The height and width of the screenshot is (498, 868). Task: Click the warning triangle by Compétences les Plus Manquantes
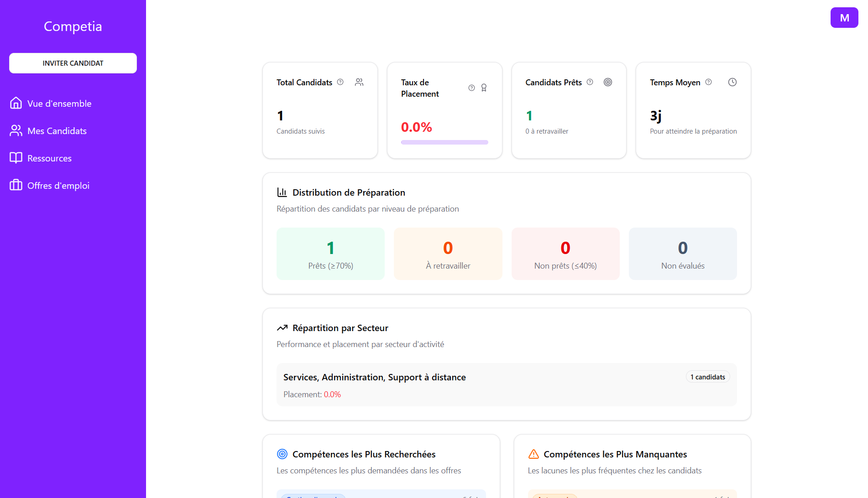pyautogui.click(x=533, y=454)
